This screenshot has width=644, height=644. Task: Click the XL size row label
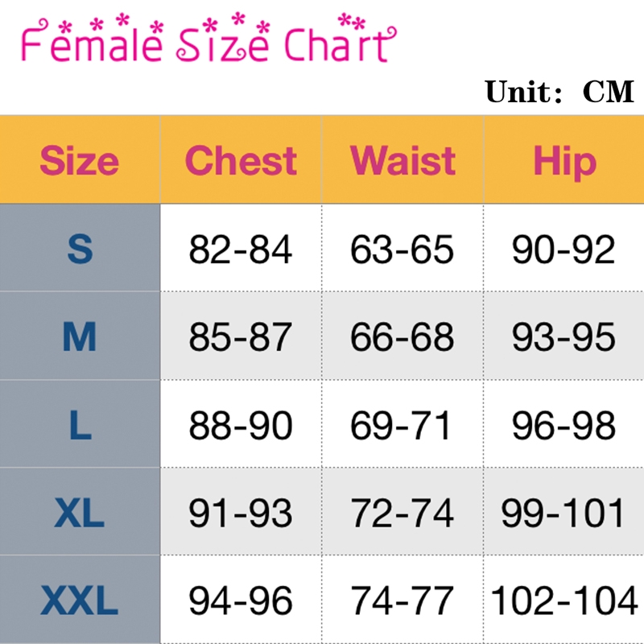pos(80,513)
